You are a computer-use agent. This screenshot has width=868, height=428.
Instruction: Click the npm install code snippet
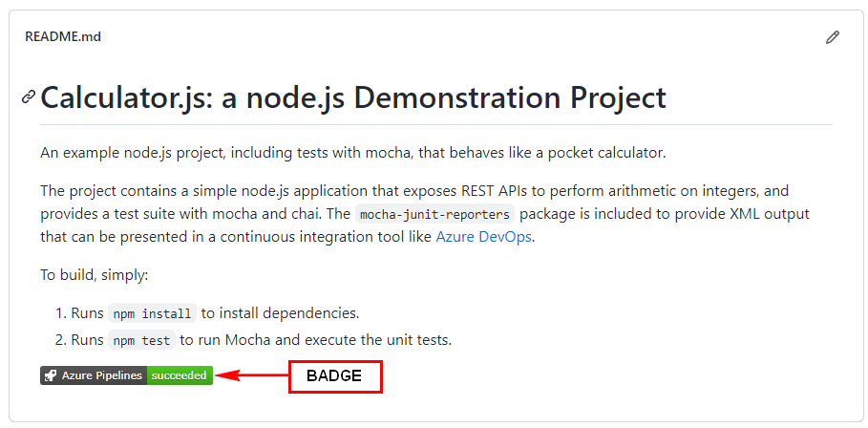tap(152, 313)
